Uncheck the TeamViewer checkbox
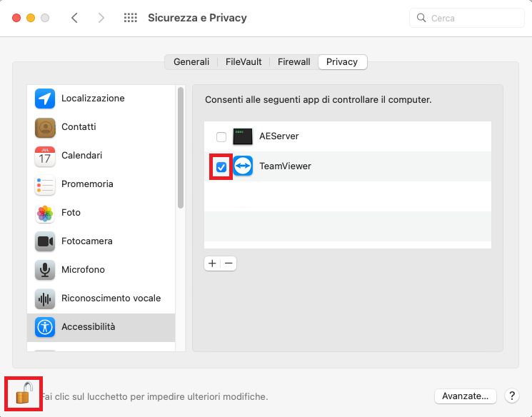The width and height of the screenshot is (532, 417). (x=221, y=166)
